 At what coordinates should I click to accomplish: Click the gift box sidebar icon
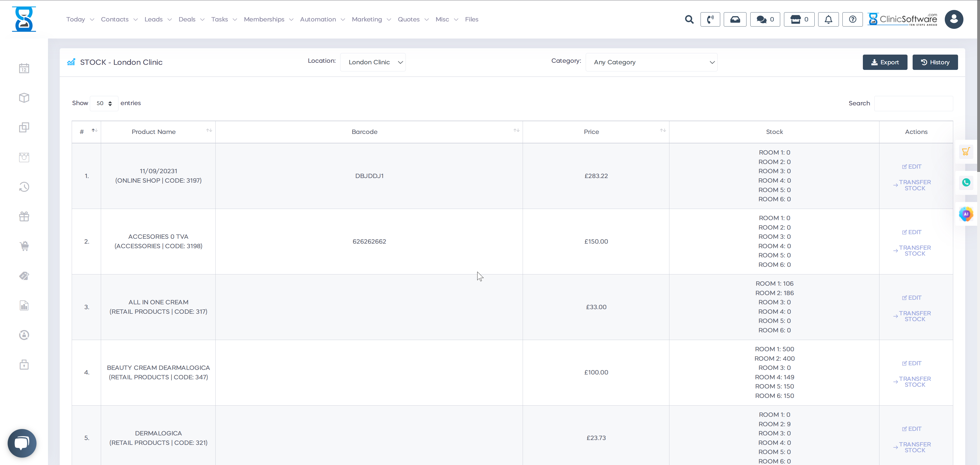[24, 216]
